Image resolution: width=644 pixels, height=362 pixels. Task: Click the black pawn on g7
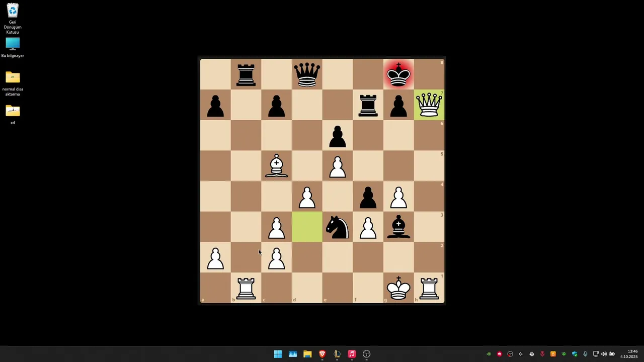(x=398, y=106)
